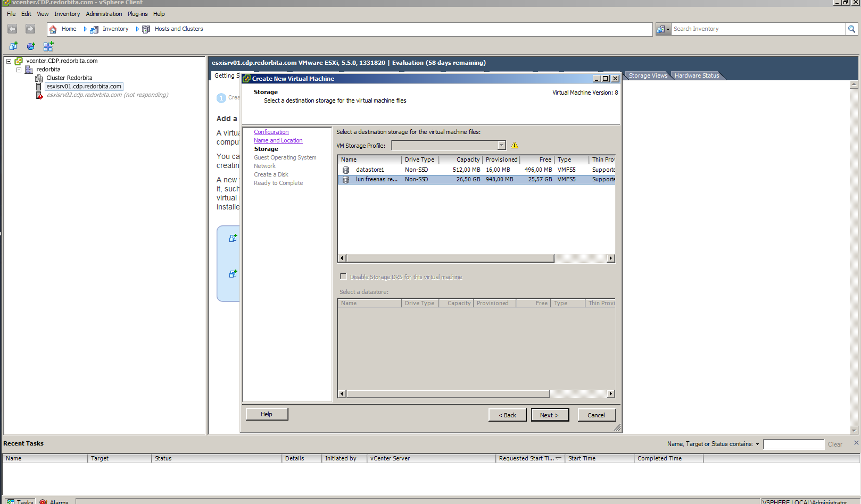Select esxisrv02.cdp.redorbita.com host in tree
This screenshot has height=504, width=861.
(84, 95)
